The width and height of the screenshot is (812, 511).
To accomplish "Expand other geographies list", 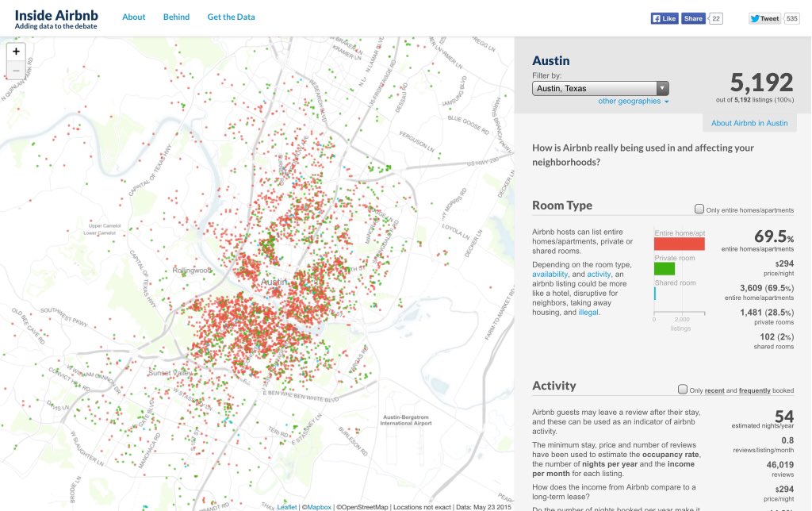I will [634, 101].
